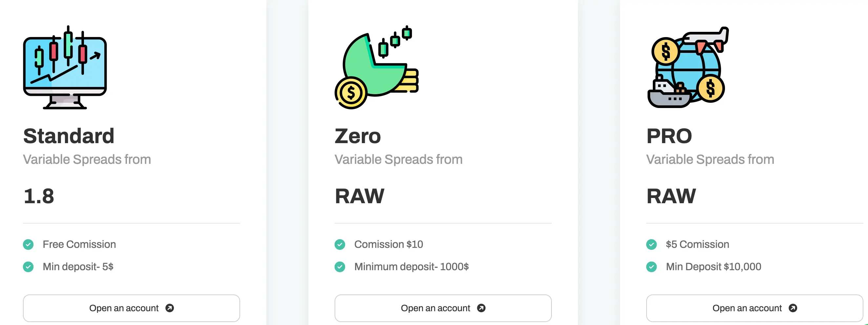This screenshot has width=868, height=325.
Task: Click the checkmark next to Min deposit- 5$
Action: click(x=28, y=267)
